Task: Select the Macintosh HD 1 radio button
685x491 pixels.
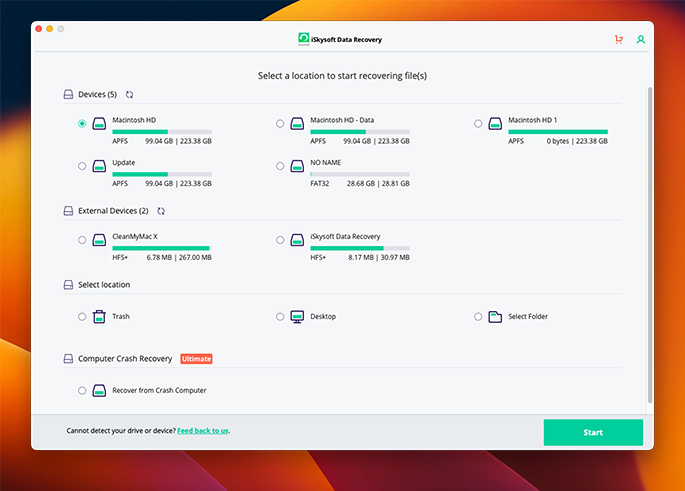Action: pos(478,124)
